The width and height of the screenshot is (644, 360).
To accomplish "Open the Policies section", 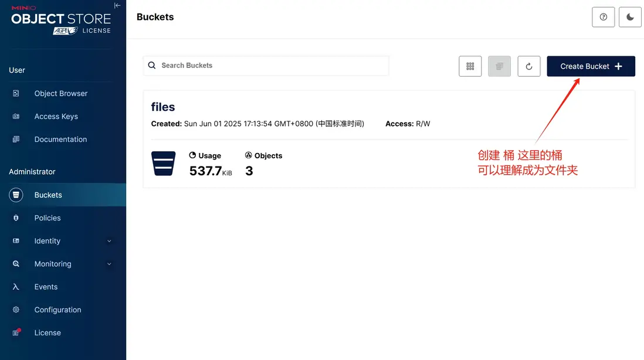I will click(48, 218).
